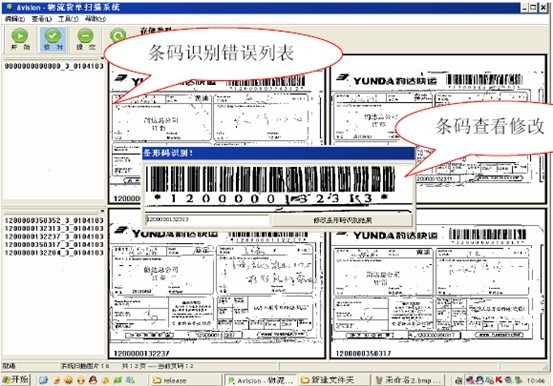Image resolution: width=553 pixels, height=386 pixels.
Task: Click the QQ penguin quick launch icon
Action: tap(93, 380)
